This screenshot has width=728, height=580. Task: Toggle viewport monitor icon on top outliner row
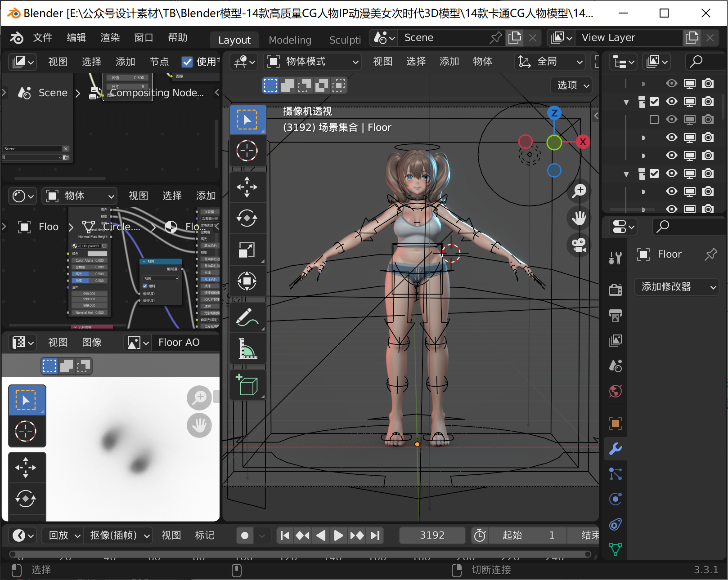tap(689, 83)
